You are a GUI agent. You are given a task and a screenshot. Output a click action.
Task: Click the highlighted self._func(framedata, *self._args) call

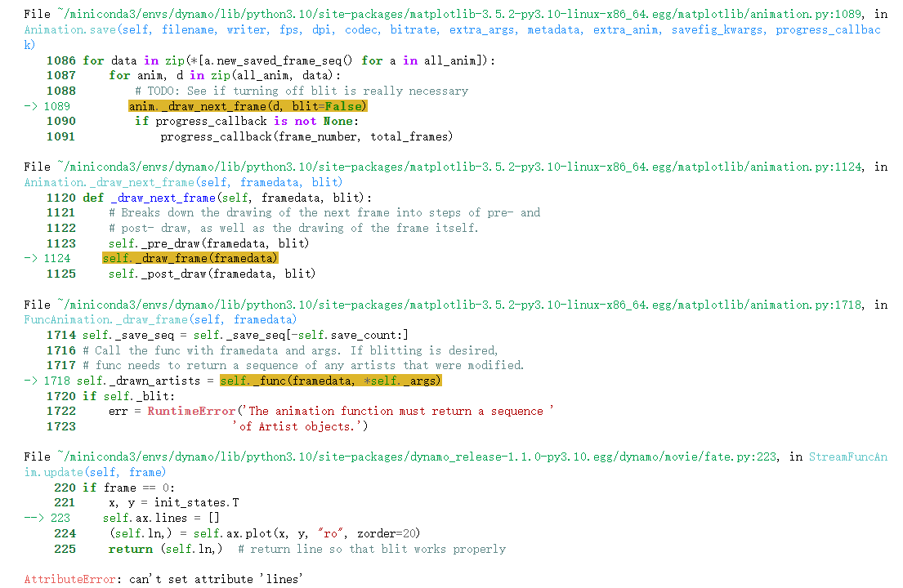[331, 381]
